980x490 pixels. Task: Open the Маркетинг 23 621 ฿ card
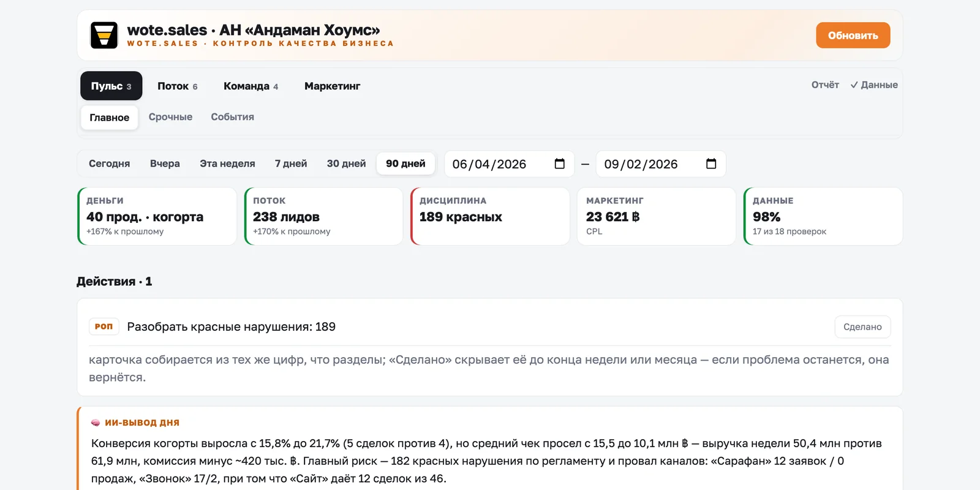click(657, 216)
